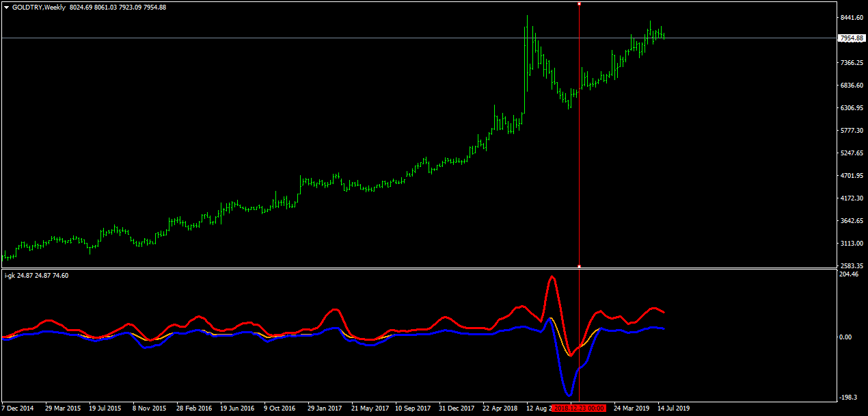868x416 pixels.
Task: Click the vertical line handle at the chart bottom
Action: click(580, 265)
